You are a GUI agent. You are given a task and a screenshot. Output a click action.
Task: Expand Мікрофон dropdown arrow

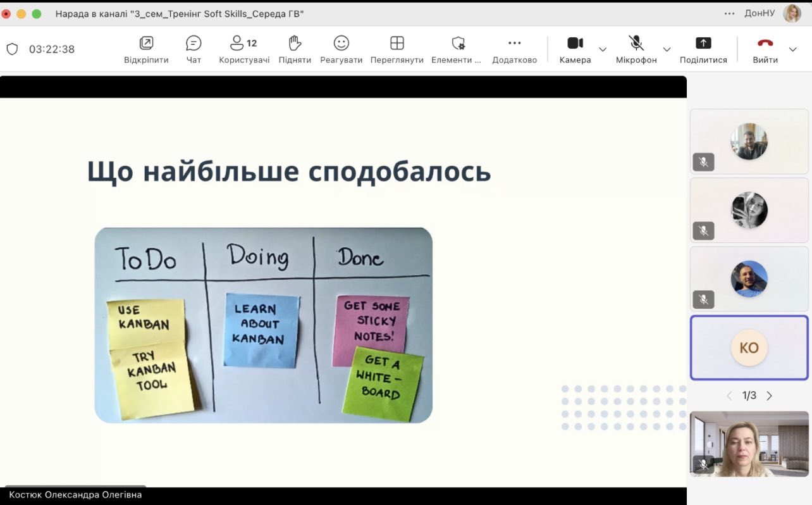[x=667, y=49]
